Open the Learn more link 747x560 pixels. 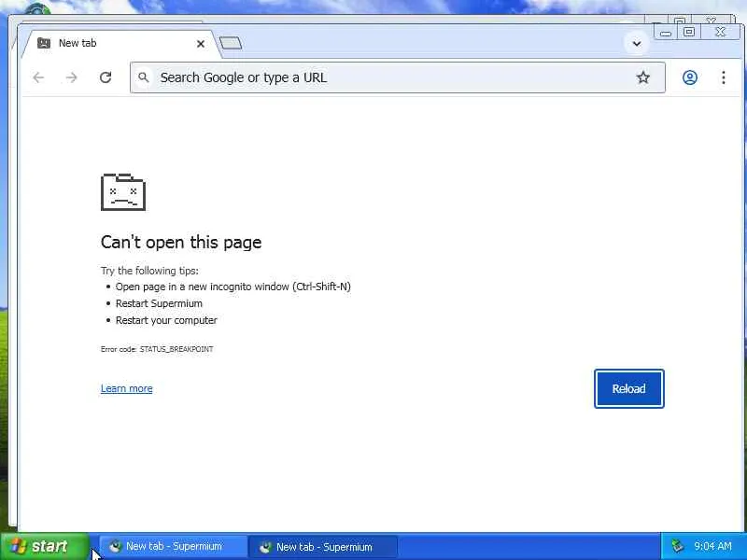[x=127, y=388]
